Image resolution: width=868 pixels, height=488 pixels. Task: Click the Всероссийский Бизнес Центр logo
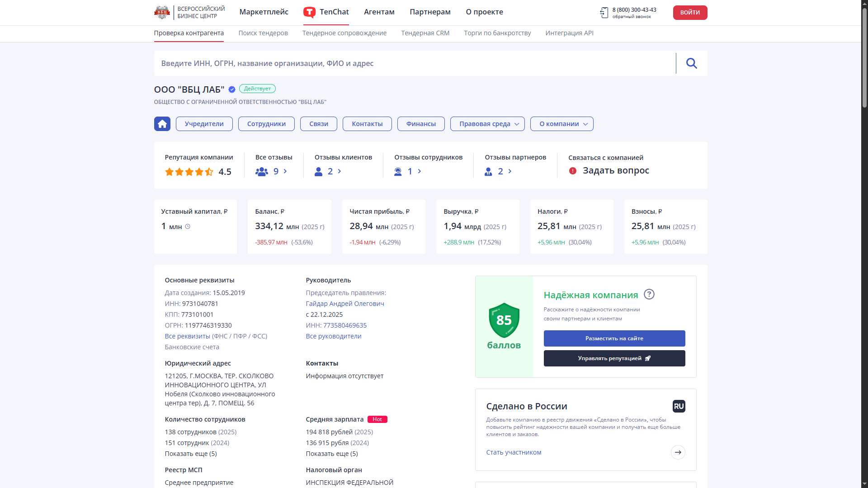pyautogui.click(x=189, y=12)
